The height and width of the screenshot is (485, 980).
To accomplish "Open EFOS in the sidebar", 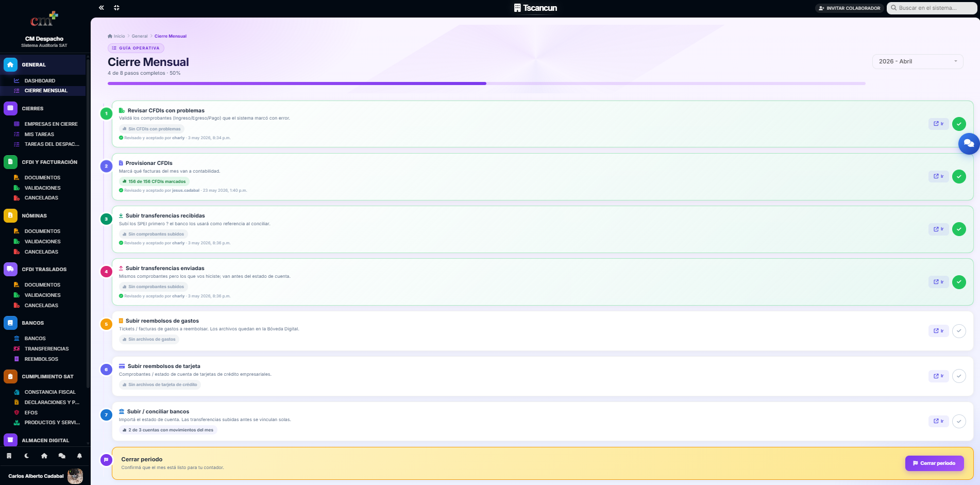I will tap(43, 412).
